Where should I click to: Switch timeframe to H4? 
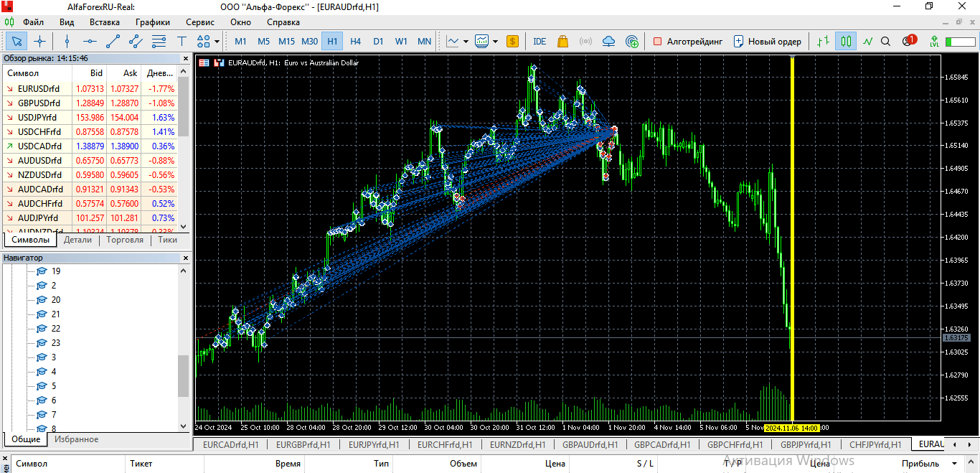coord(355,41)
